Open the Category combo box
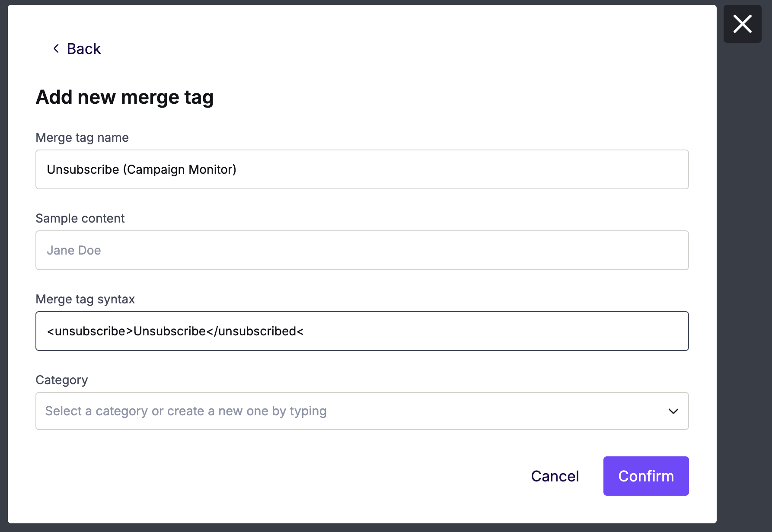The width and height of the screenshot is (772, 532). 362,411
